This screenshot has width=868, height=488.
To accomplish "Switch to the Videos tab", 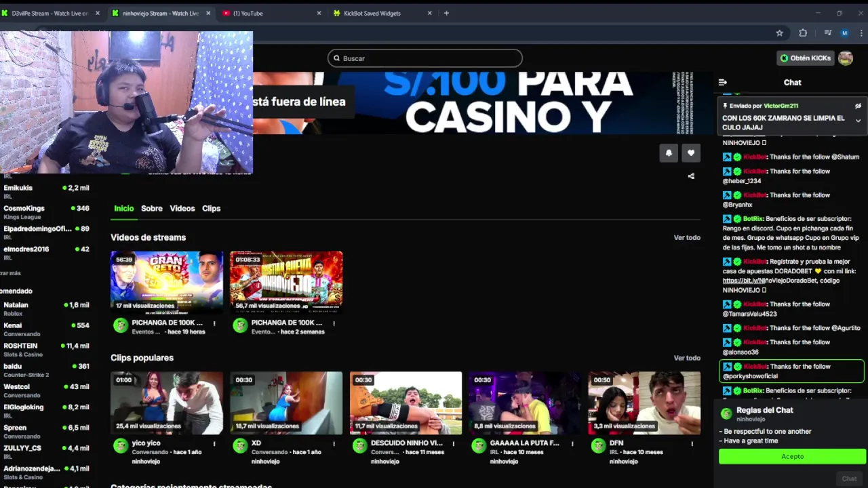I will 182,208.
